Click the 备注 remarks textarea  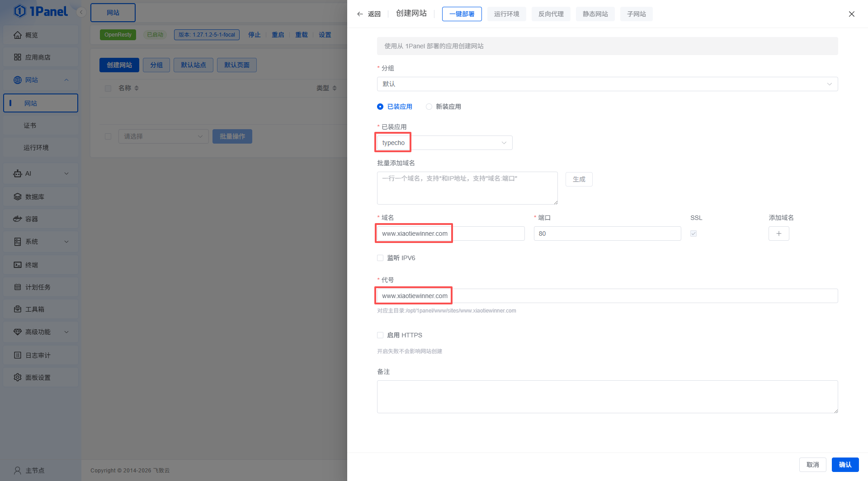click(607, 397)
